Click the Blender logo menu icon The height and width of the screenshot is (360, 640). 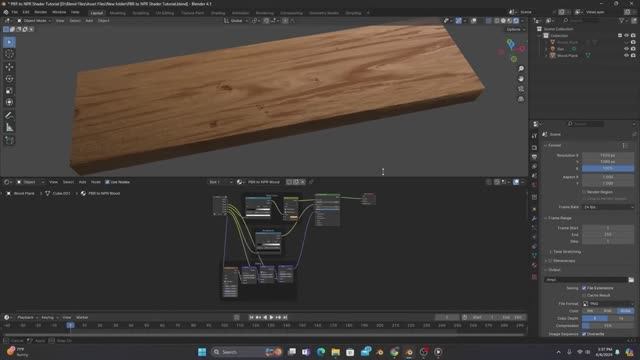coord(6,12)
